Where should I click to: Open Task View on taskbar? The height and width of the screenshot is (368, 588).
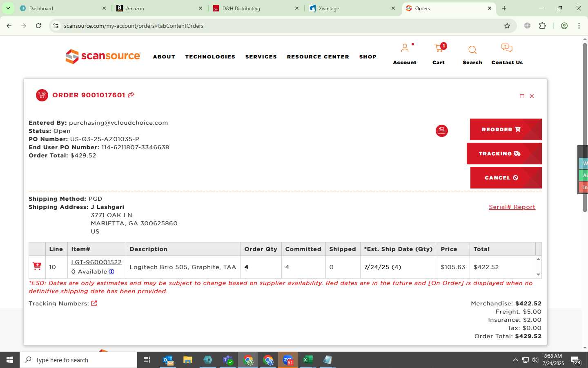[x=147, y=360]
